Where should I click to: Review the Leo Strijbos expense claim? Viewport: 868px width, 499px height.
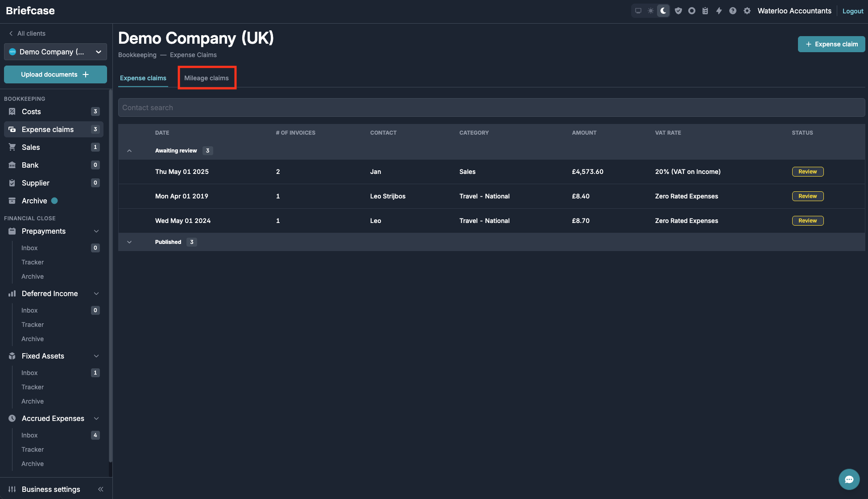(808, 196)
